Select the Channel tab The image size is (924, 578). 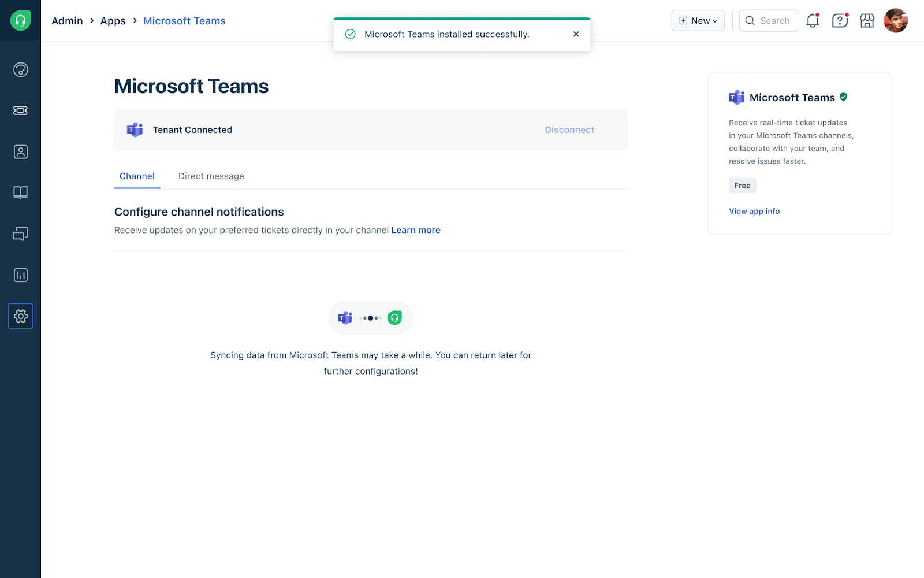tap(137, 176)
